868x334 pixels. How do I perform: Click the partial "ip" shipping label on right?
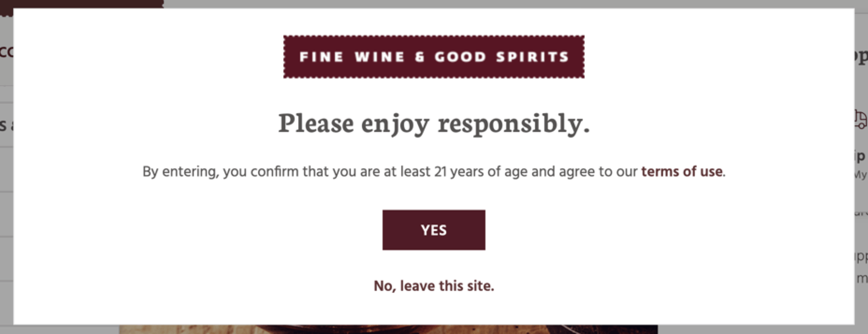861,158
